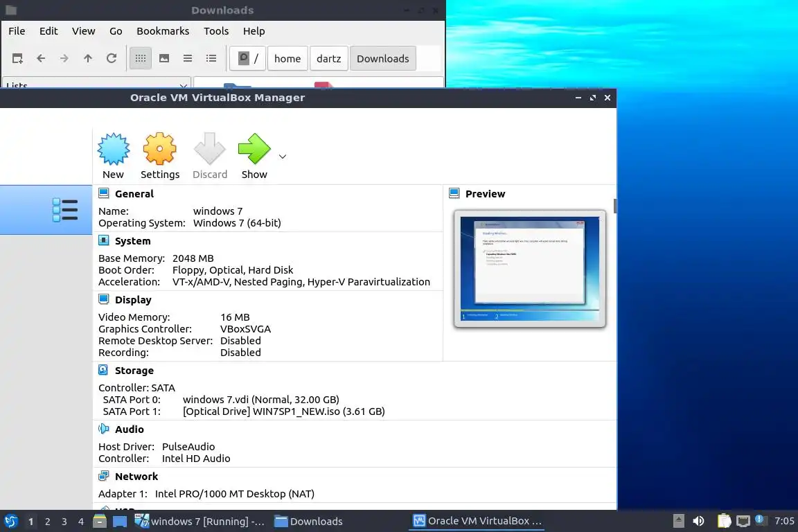Click the WIN7SP1_NEW.iso optical drive entry
Viewport: 798px width, 532px height.
click(x=284, y=411)
